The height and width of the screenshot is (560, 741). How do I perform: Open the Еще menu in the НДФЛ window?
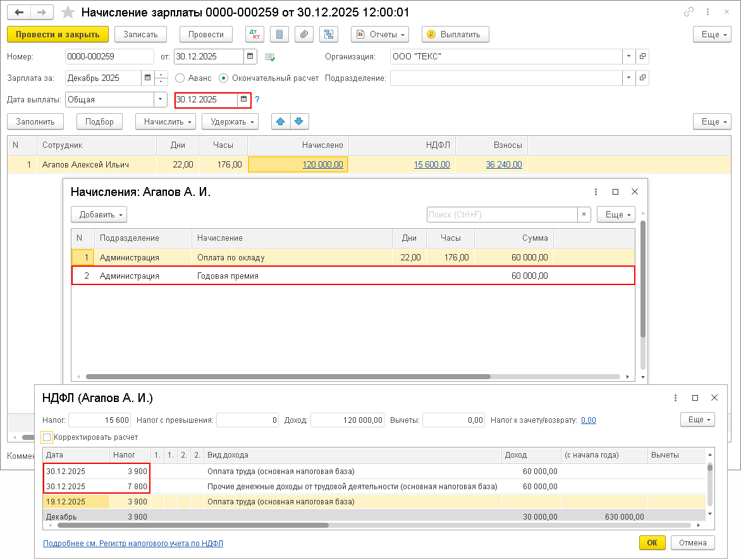(697, 420)
